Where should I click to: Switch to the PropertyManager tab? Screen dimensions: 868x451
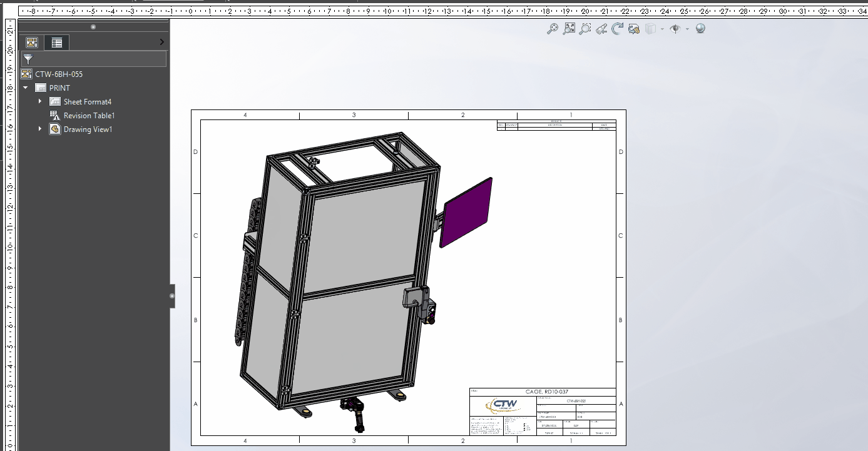coord(57,43)
